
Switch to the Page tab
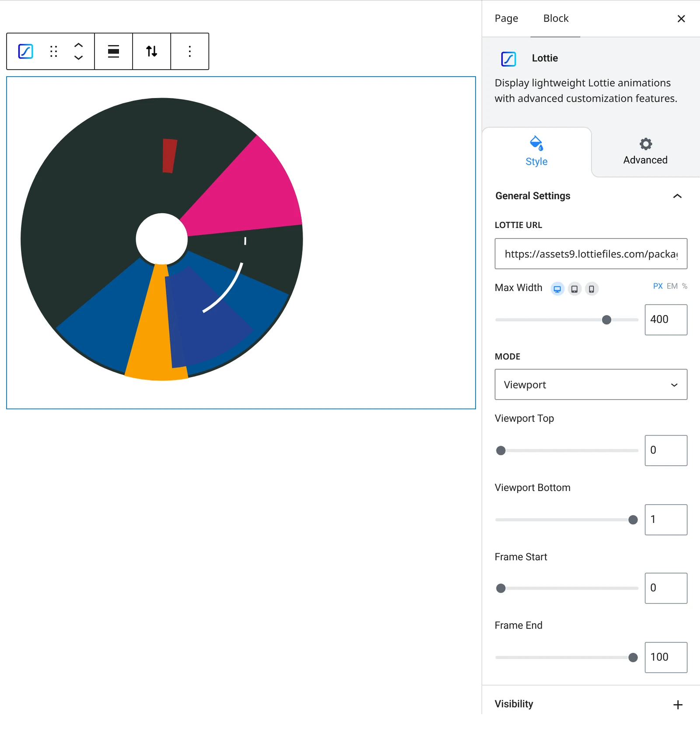click(x=506, y=18)
